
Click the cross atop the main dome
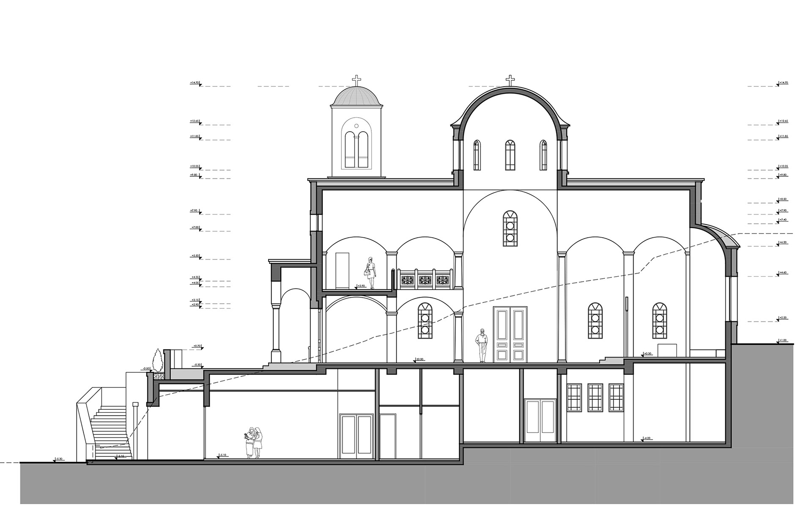[510, 80]
